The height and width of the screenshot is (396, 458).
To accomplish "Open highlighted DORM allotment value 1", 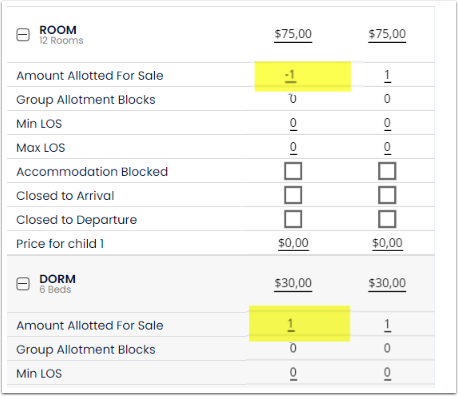I will click(291, 325).
